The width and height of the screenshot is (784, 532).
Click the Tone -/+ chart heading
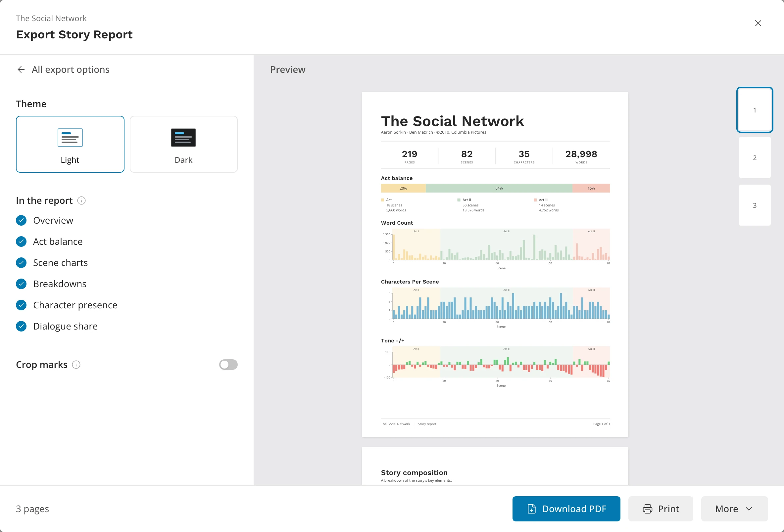pos(392,341)
